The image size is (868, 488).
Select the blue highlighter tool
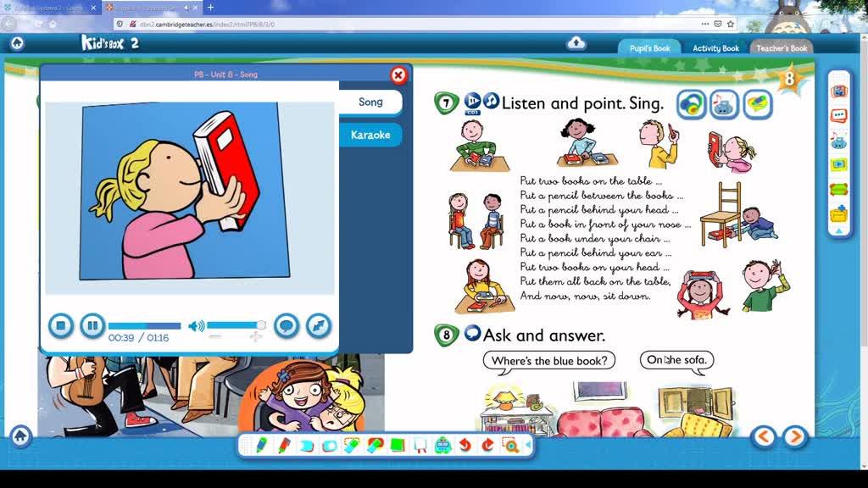pyautogui.click(x=306, y=446)
